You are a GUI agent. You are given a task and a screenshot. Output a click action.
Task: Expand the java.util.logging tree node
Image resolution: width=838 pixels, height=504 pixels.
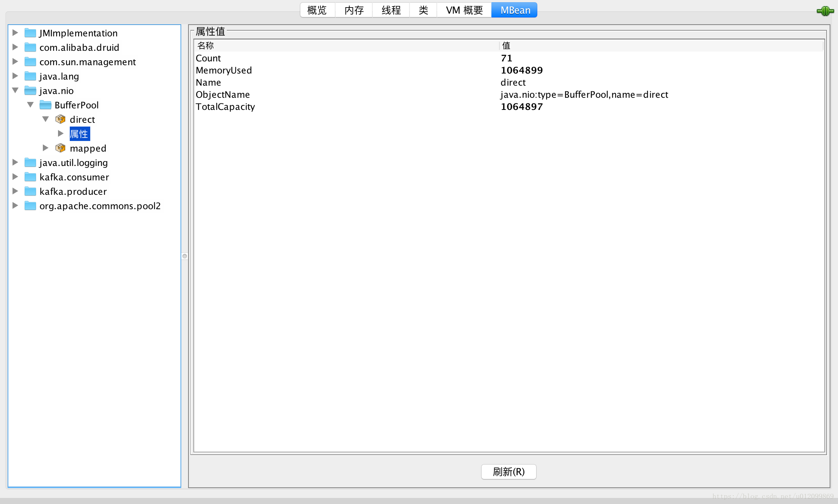[x=15, y=162]
